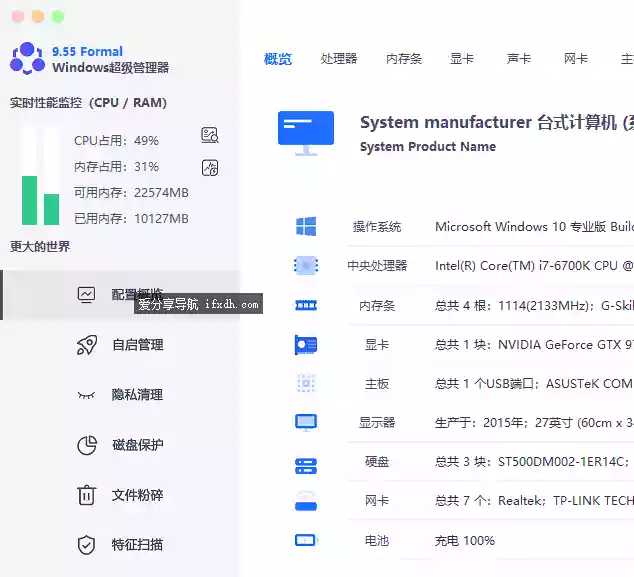Click the battery icon in 电池 row
634x577 pixels.
[306, 540]
